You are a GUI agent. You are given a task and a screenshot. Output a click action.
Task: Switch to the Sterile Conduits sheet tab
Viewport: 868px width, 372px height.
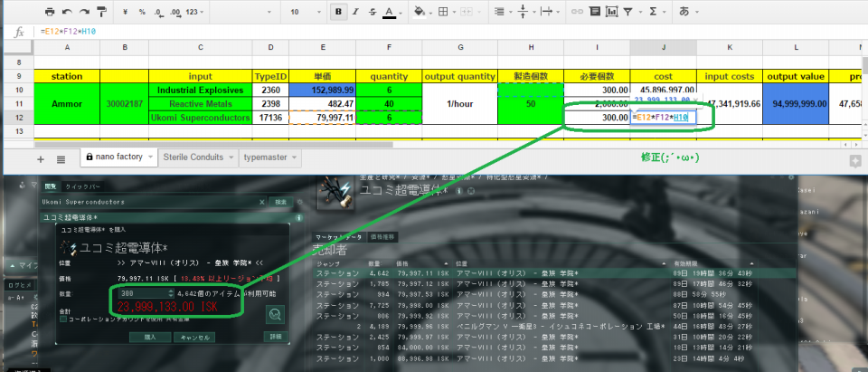click(x=193, y=157)
